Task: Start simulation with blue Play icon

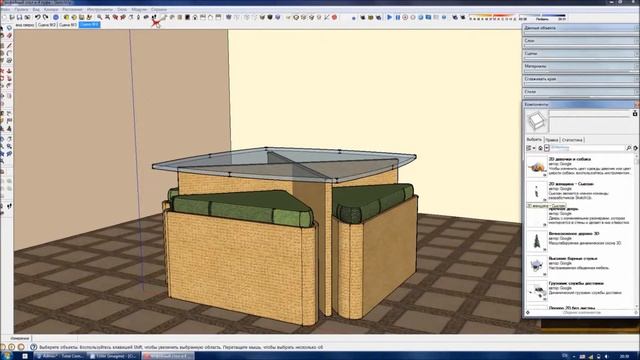Action: [x=389, y=17]
